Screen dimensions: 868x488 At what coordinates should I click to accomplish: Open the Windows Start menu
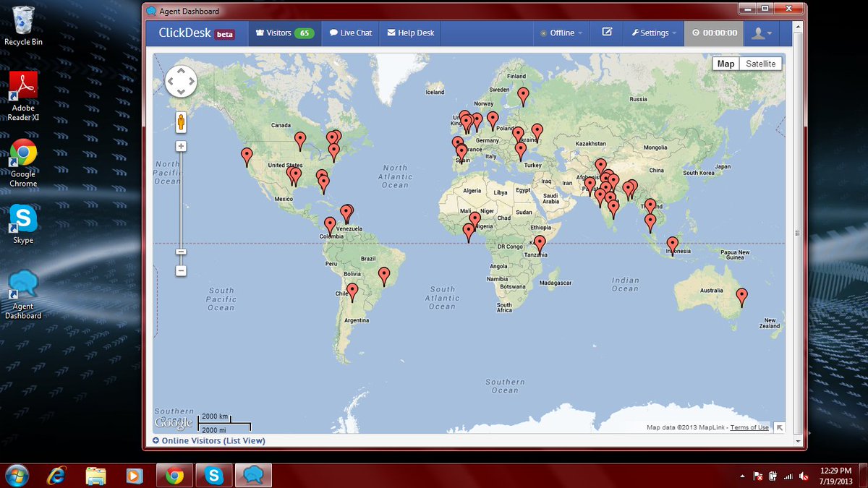coord(17,475)
